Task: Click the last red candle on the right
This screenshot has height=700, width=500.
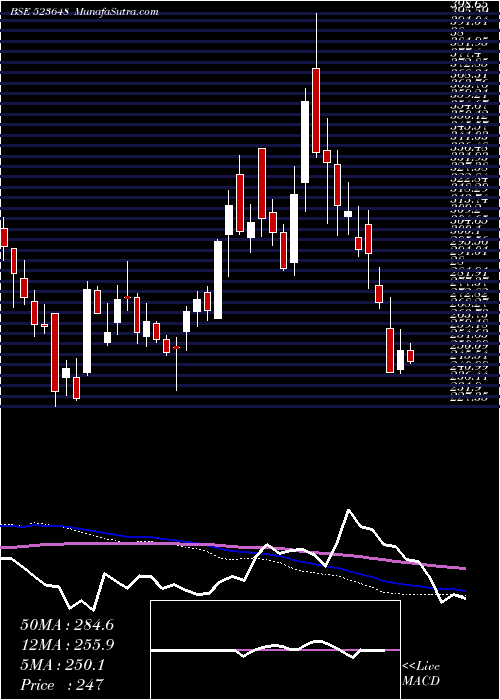Action: [411, 356]
